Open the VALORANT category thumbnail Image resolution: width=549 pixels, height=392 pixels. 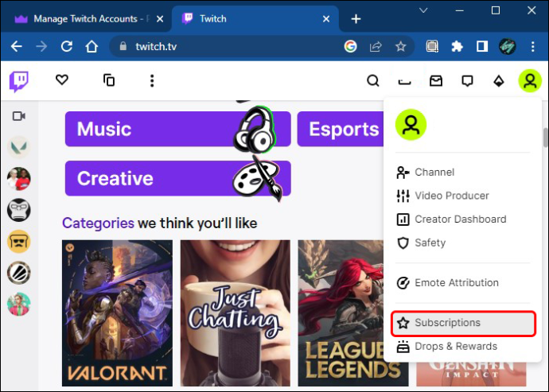pyautogui.click(x=117, y=313)
